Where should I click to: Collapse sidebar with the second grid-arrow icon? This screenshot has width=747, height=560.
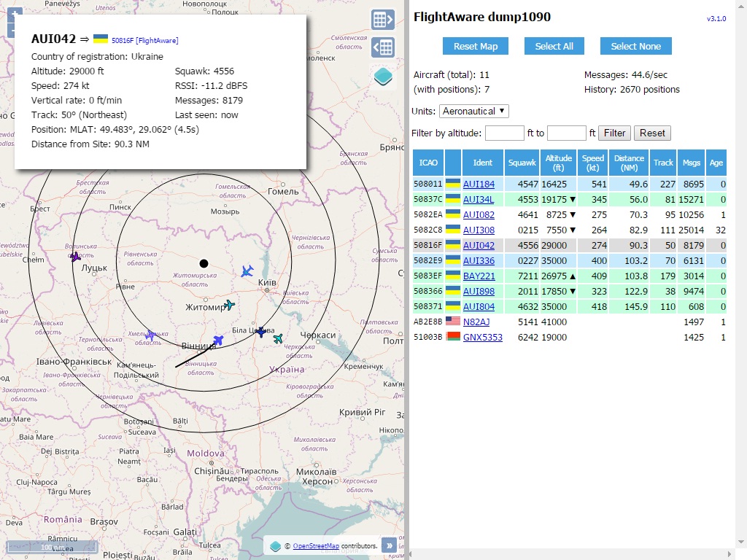click(383, 48)
